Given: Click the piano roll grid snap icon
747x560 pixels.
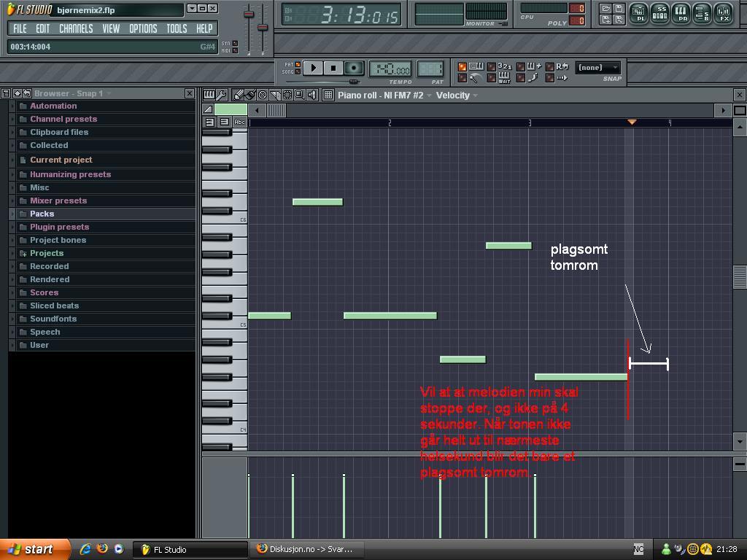Looking at the screenshot, I should coord(328,96).
